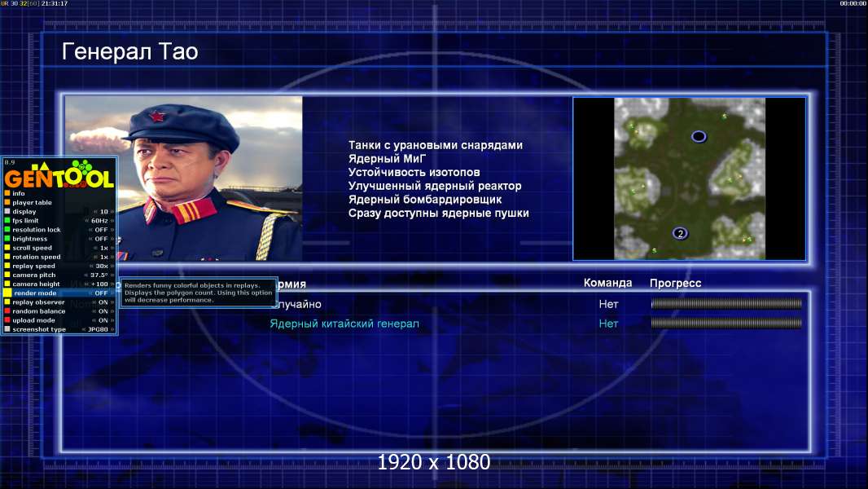Decrease replay speed with its left arrow
This screenshot has width=868, height=489.
(x=91, y=266)
